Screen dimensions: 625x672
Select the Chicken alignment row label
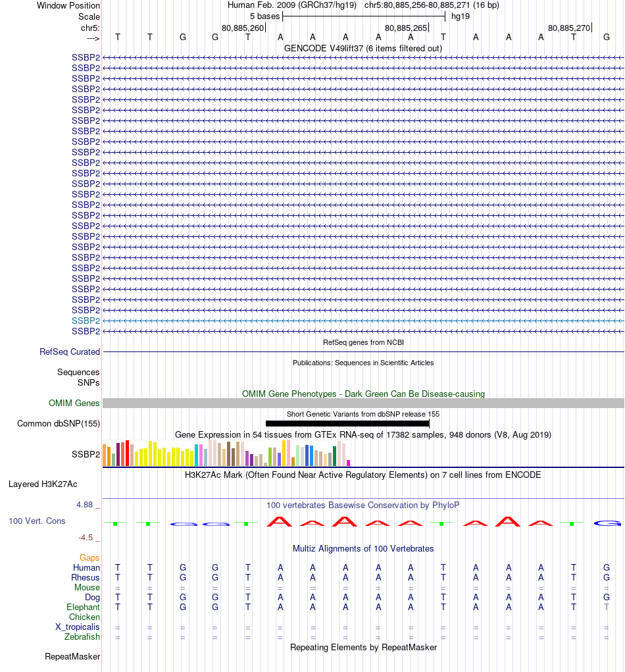pyautogui.click(x=84, y=617)
